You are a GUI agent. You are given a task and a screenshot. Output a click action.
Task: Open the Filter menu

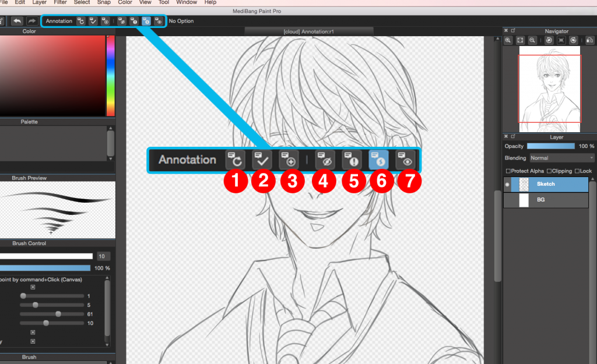click(x=60, y=2)
